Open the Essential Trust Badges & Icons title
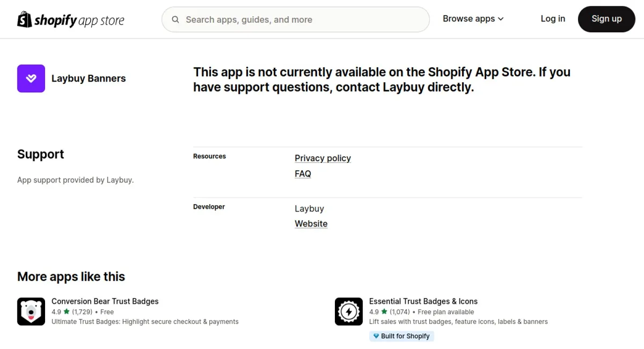 [x=423, y=301]
